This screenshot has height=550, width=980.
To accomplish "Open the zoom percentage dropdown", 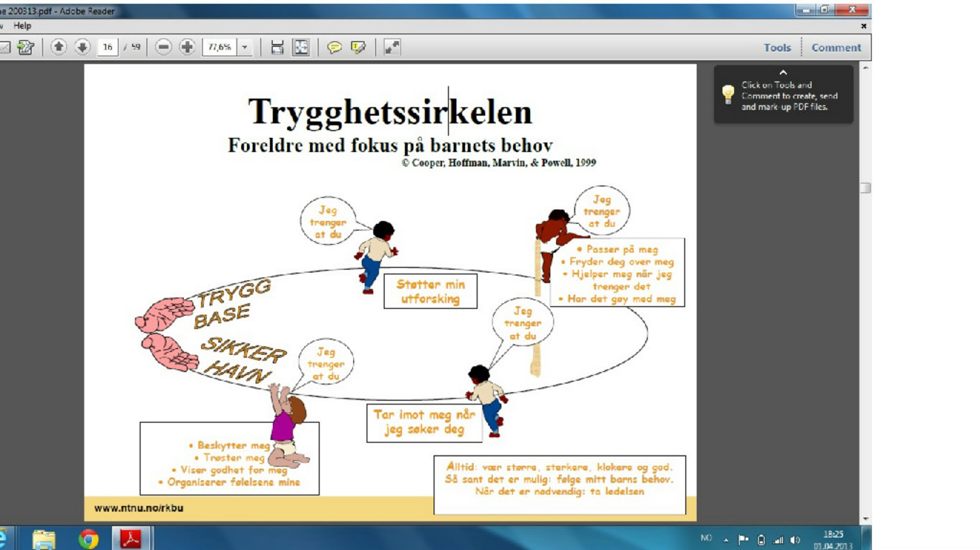I will click(x=245, y=47).
